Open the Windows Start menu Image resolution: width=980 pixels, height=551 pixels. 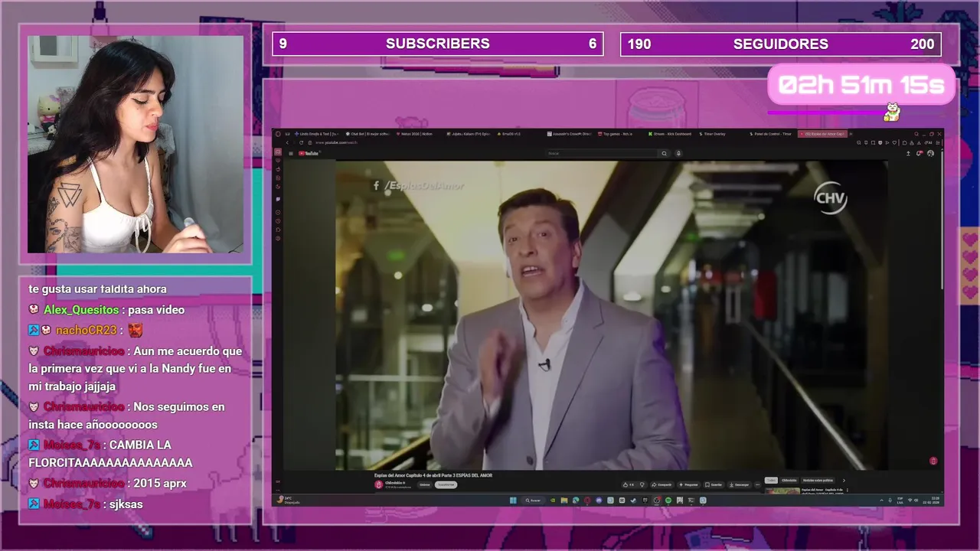pyautogui.click(x=513, y=500)
